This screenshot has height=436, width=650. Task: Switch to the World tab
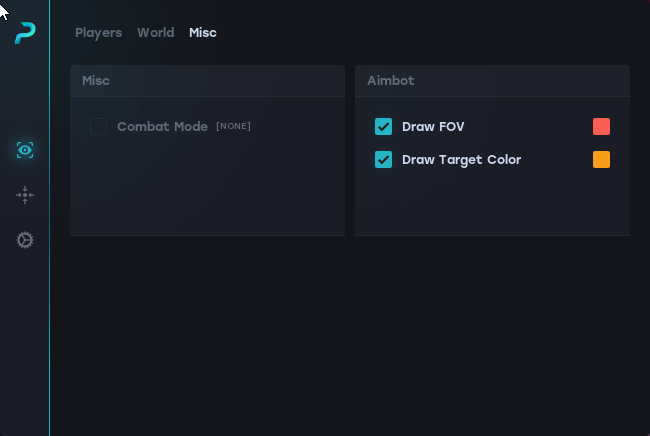155,33
